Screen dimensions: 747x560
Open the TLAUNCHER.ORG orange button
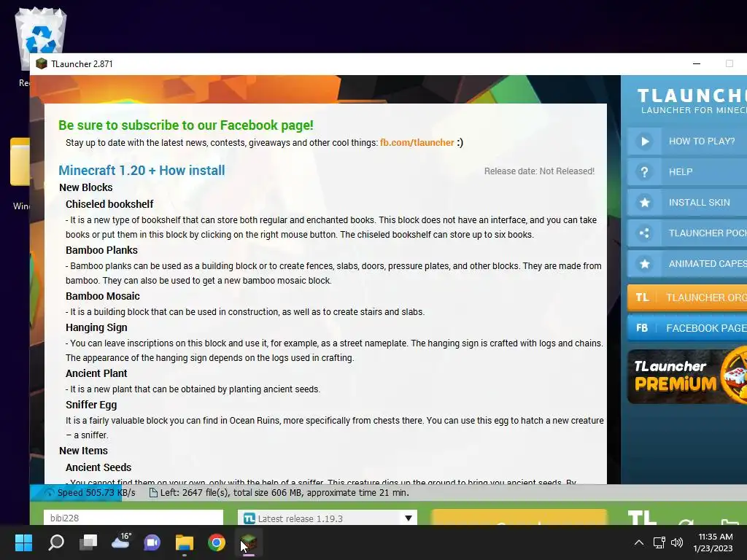pyautogui.click(x=687, y=297)
